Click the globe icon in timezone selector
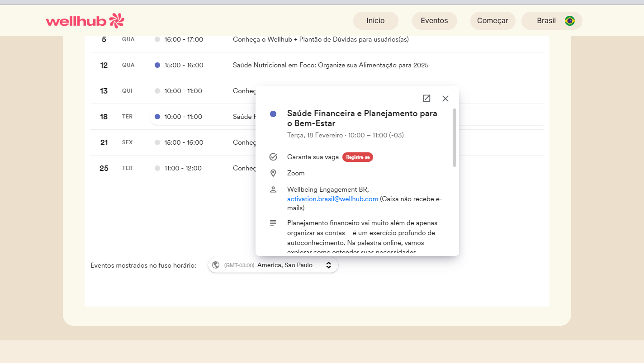This screenshot has height=363, width=644. coord(216,265)
